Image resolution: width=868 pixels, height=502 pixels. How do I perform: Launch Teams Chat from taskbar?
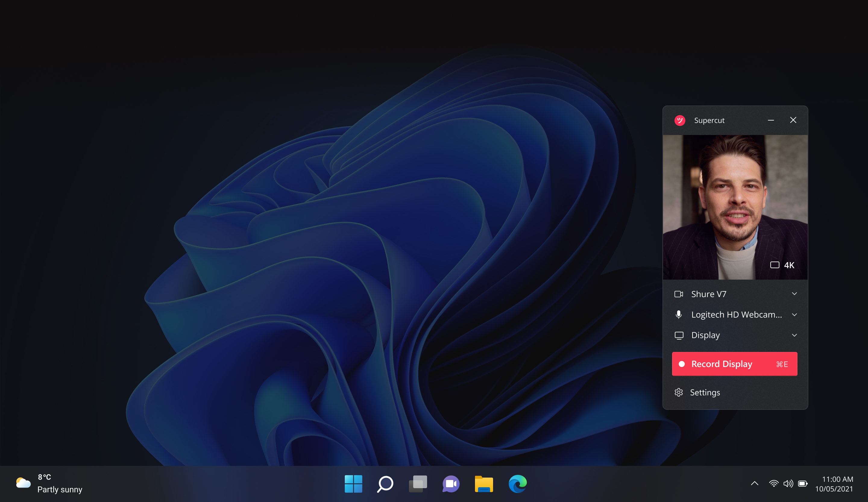click(451, 484)
